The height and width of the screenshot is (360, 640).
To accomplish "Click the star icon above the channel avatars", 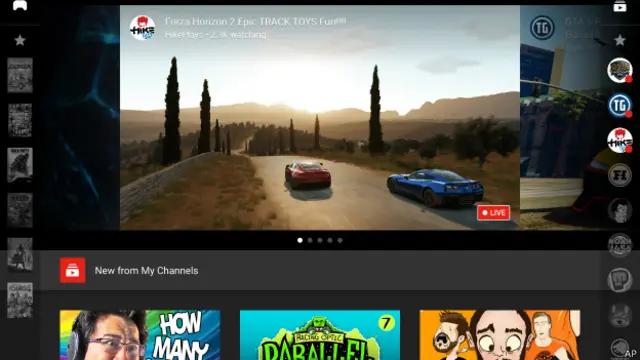I will [x=620, y=40].
